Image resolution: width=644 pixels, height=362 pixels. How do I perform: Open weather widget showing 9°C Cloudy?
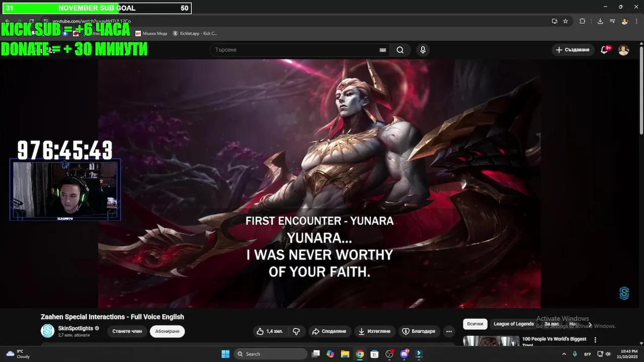[18, 354]
